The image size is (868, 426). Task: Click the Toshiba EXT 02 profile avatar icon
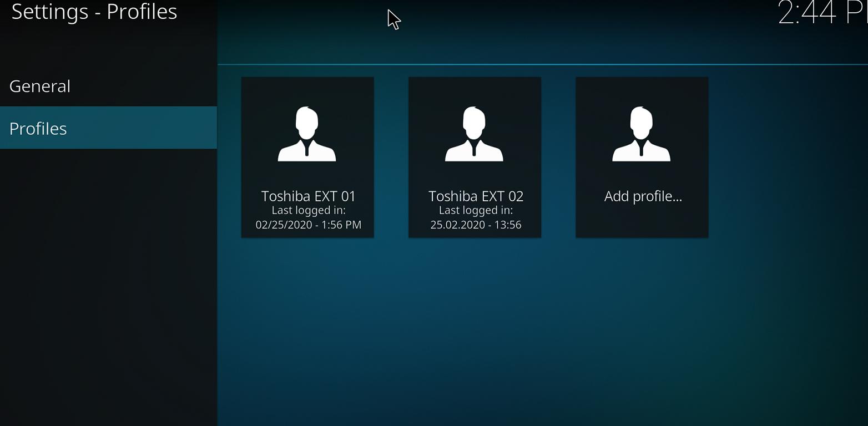(474, 134)
